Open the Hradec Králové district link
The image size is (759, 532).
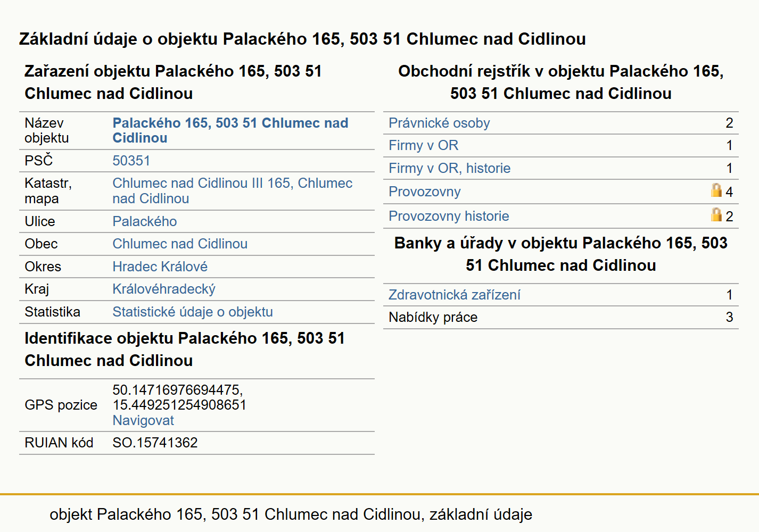tap(160, 267)
